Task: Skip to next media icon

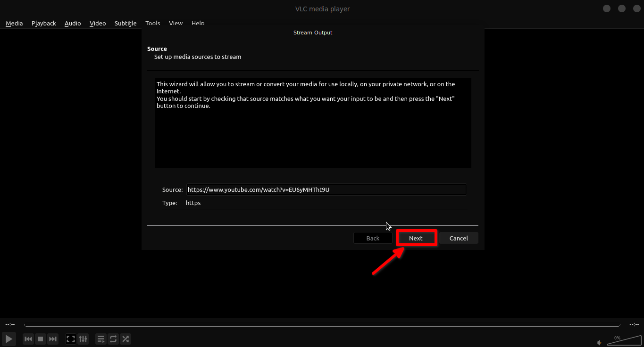Action: 53,339
